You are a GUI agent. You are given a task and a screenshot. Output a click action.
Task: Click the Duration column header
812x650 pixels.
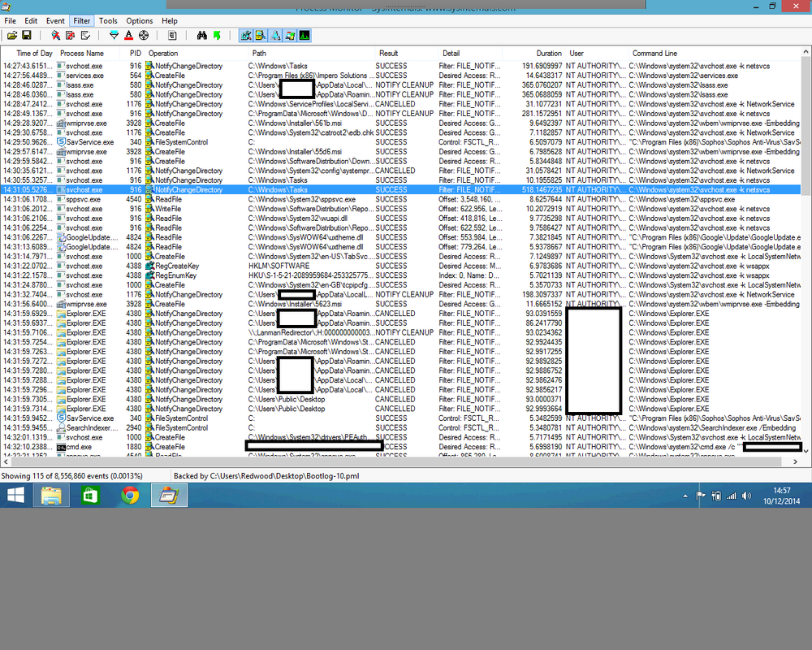[533, 54]
